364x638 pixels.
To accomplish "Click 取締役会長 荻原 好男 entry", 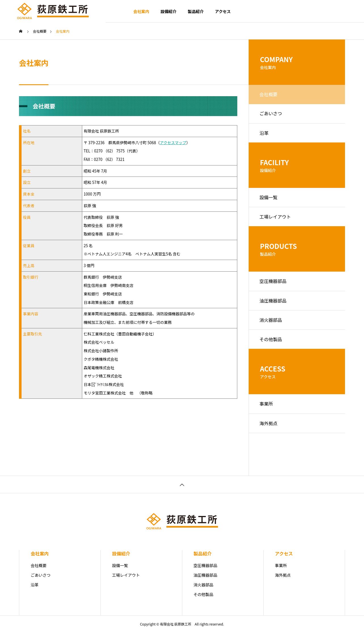I will (x=103, y=226).
